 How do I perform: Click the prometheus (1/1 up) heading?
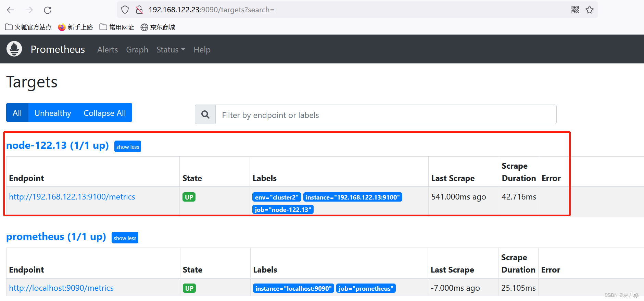tap(56, 237)
